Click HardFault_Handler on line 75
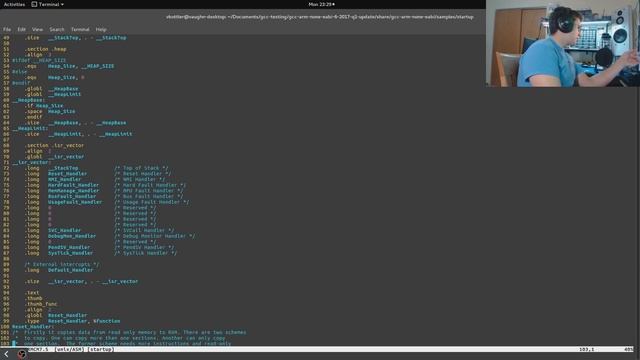 (x=73, y=185)
